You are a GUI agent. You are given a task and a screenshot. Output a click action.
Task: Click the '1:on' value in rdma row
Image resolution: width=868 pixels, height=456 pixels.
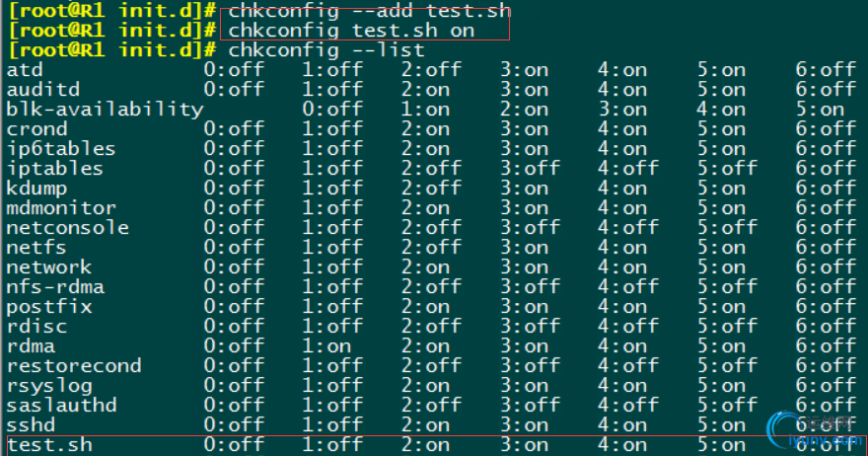pyautogui.click(x=326, y=346)
